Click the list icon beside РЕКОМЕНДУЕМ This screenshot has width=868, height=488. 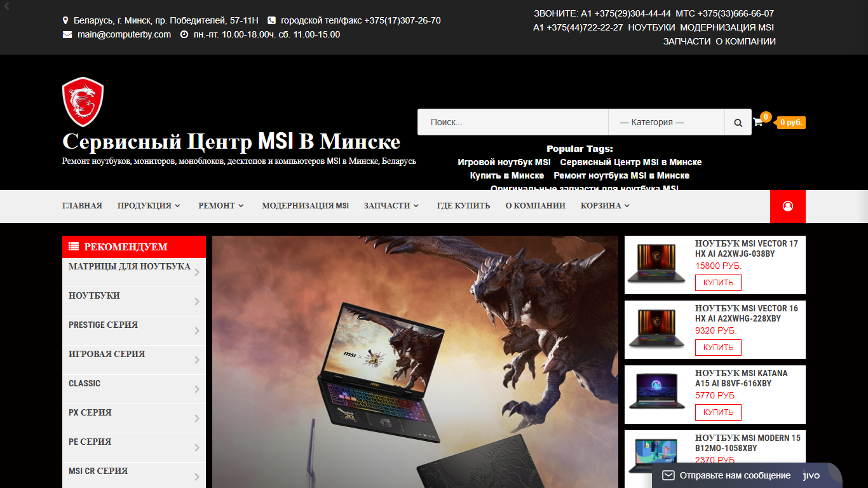[74, 247]
